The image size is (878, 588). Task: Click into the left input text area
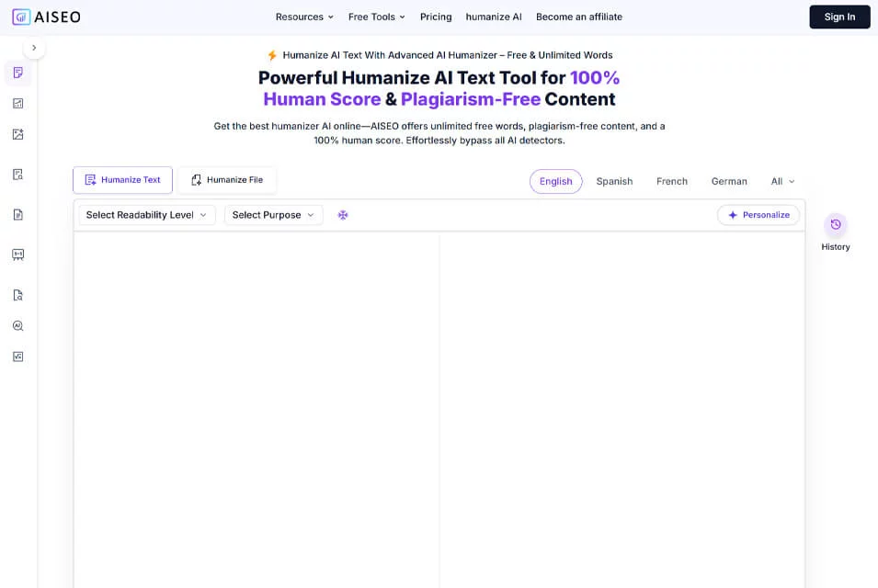(257, 410)
